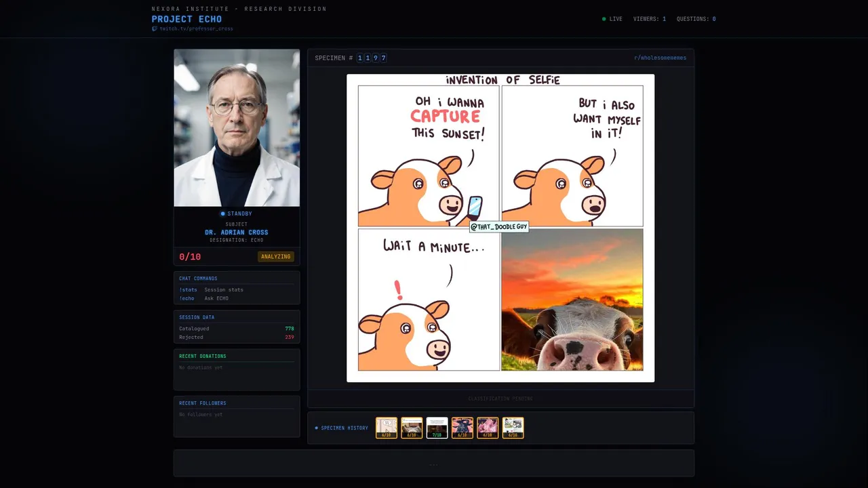This screenshot has height=488, width=868.
Task: Open the 7/10 rated history thumbnail
Action: click(437, 428)
